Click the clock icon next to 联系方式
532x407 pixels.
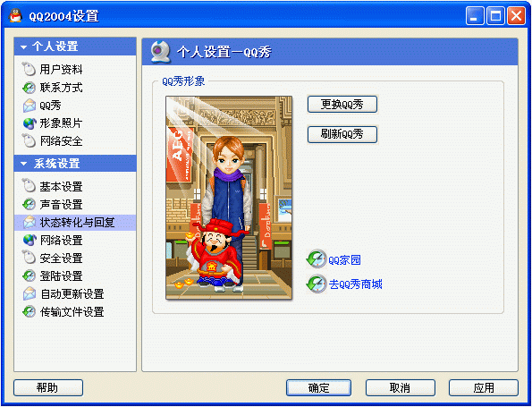pyautogui.click(x=29, y=88)
